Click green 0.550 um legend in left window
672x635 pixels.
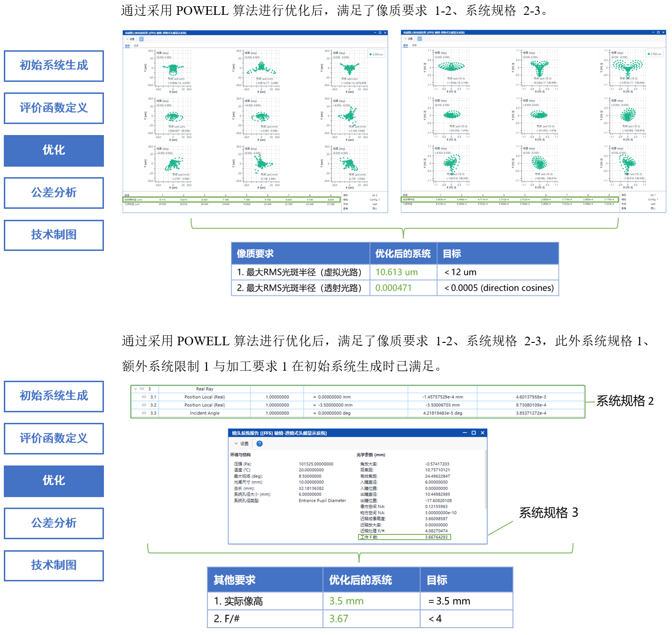tap(376, 54)
